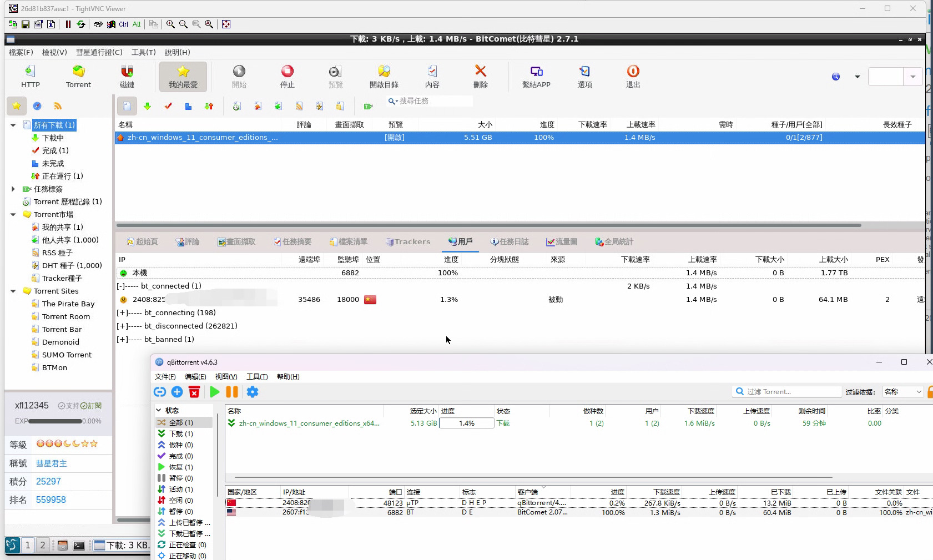Open the 檔案(F) menu in BitComet
Screen dimensions: 933x560
tap(21, 52)
